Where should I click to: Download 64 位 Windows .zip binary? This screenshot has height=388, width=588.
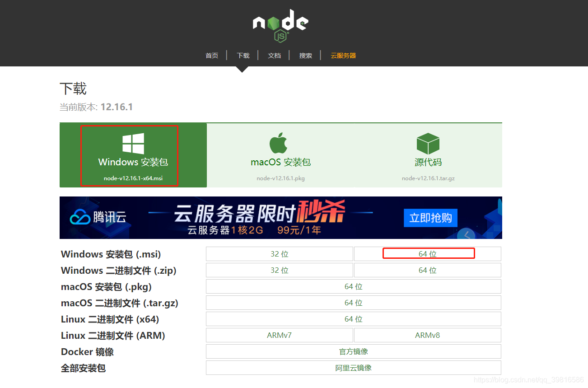point(428,270)
